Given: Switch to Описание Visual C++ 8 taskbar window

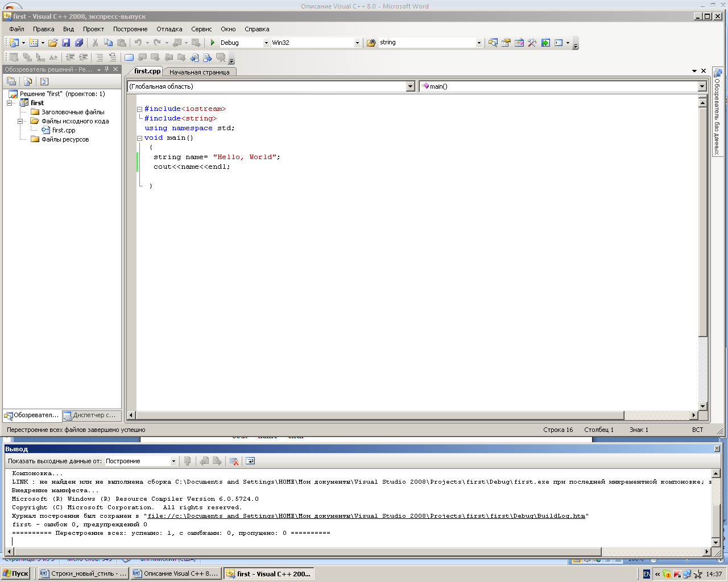Looking at the screenshot, I should pyautogui.click(x=176, y=573).
